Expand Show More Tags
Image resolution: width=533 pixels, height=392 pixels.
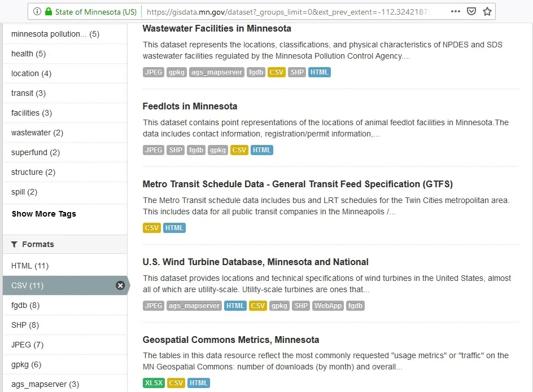43,214
